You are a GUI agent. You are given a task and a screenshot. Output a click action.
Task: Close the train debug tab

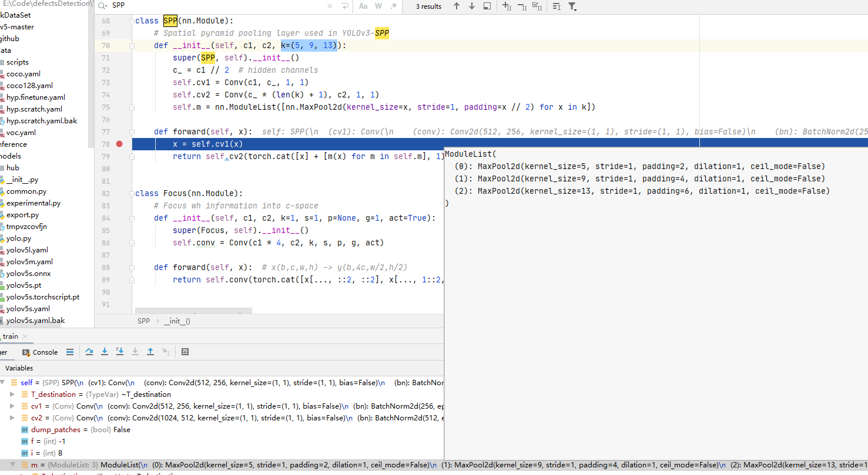pos(25,336)
